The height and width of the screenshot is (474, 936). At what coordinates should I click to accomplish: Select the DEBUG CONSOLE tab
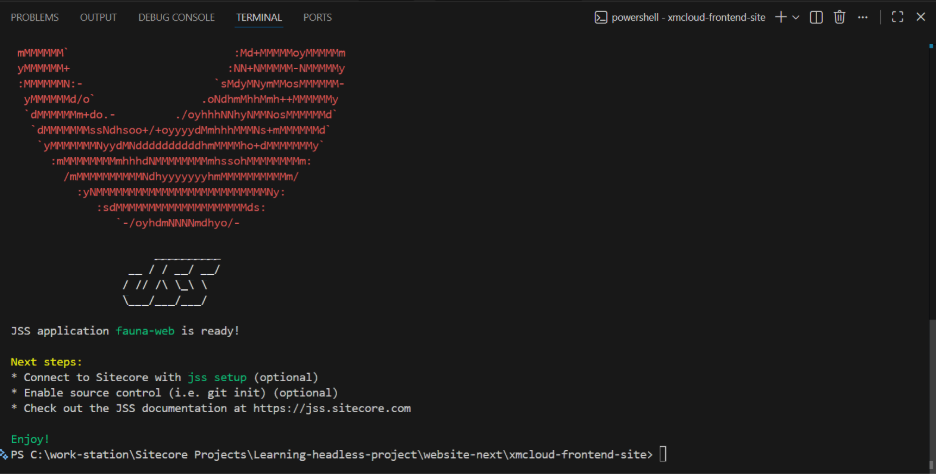click(176, 17)
